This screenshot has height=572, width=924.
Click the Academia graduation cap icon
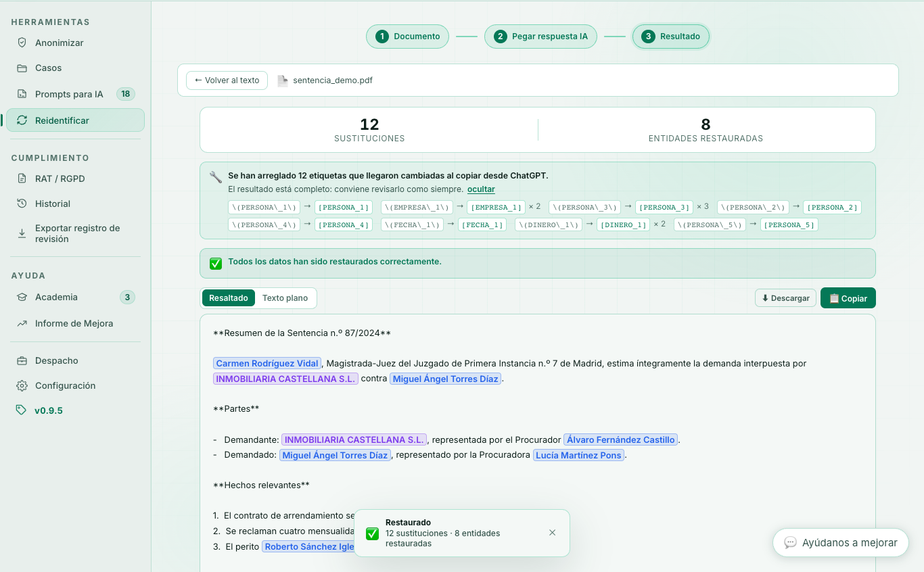pyautogui.click(x=22, y=297)
